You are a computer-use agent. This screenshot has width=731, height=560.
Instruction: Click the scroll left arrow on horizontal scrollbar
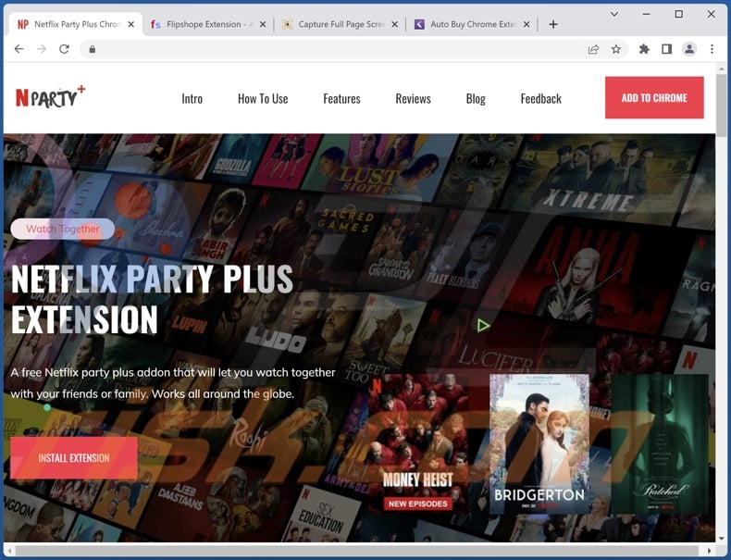8,551
